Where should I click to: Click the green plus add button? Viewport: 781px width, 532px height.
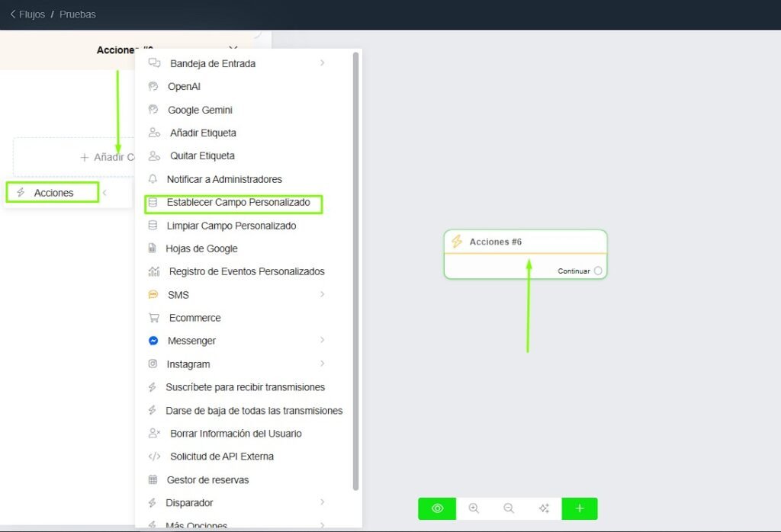pos(580,508)
